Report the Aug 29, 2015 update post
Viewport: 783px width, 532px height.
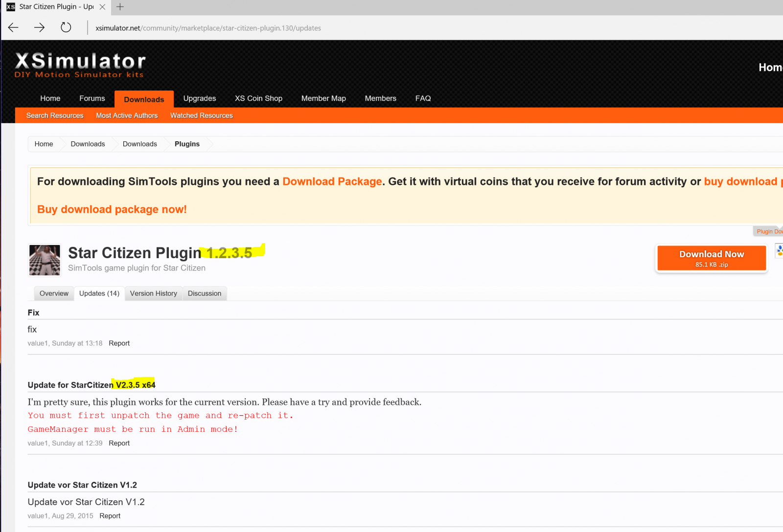coord(110,516)
